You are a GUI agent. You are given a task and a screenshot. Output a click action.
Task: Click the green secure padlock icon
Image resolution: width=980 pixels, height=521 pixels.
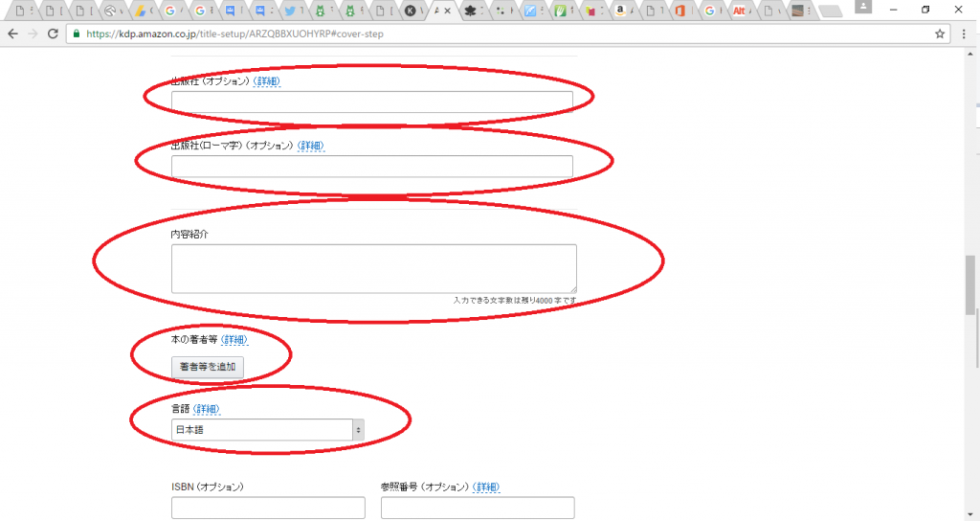coord(77,34)
